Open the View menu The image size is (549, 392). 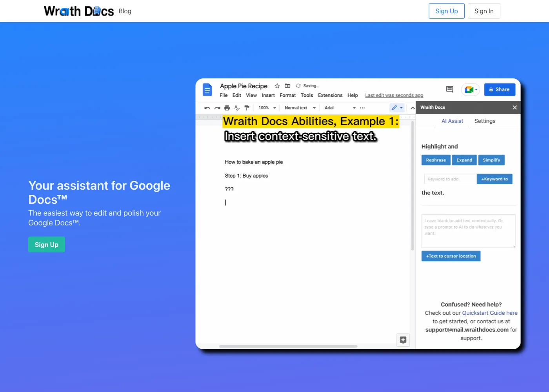pyautogui.click(x=251, y=95)
